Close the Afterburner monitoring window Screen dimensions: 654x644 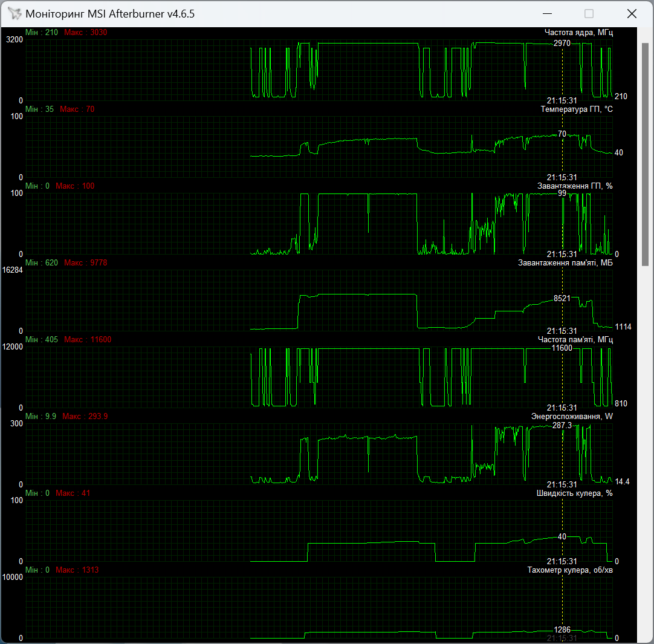[632, 14]
